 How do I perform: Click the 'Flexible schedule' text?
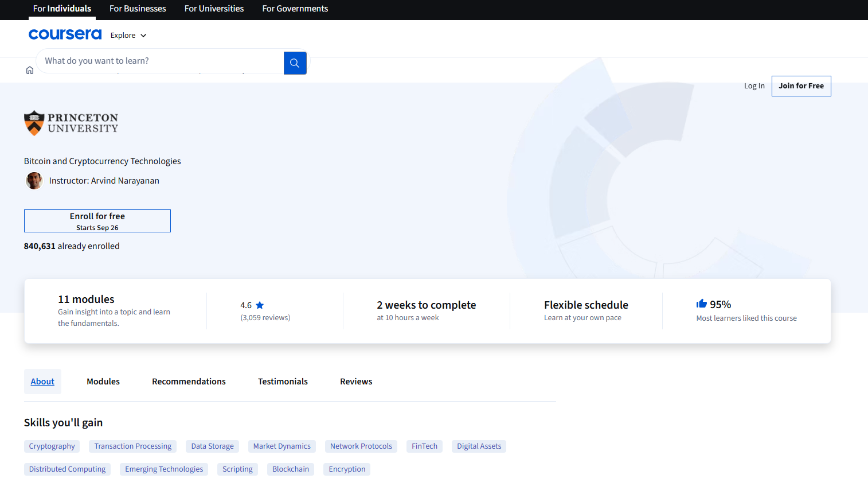(x=586, y=305)
